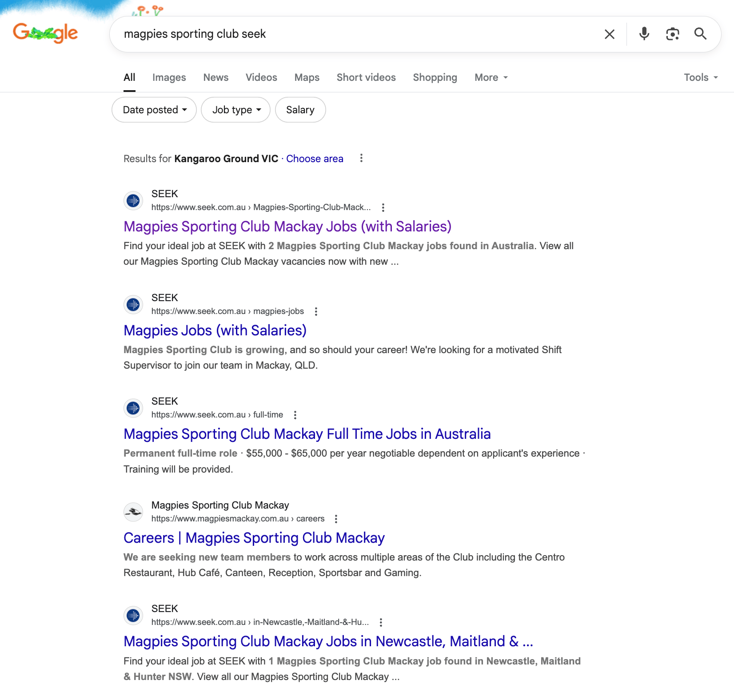Click Kangaroo Ground VIC location text
The width and height of the screenshot is (734, 700).
point(226,159)
